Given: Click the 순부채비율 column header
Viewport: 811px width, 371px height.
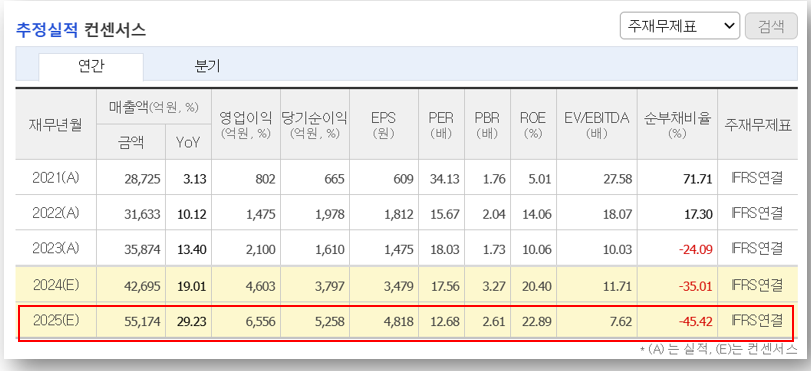Looking at the screenshot, I should [x=677, y=125].
